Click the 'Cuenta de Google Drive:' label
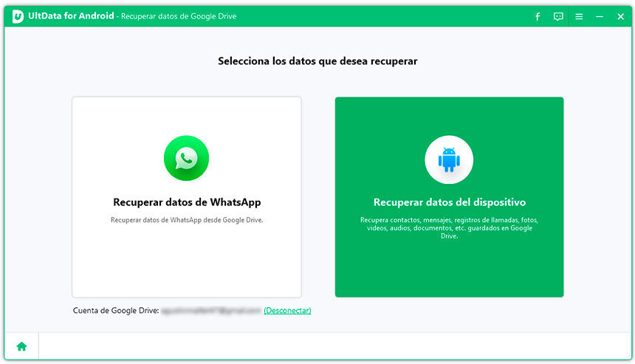Screen dimensions: 635x364 point(116,311)
